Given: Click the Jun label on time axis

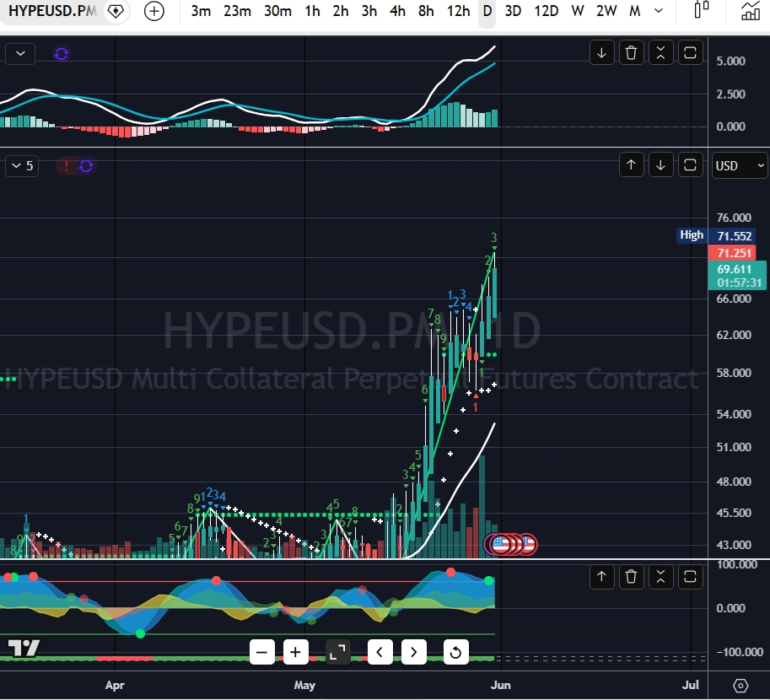Looking at the screenshot, I should point(500,686).
